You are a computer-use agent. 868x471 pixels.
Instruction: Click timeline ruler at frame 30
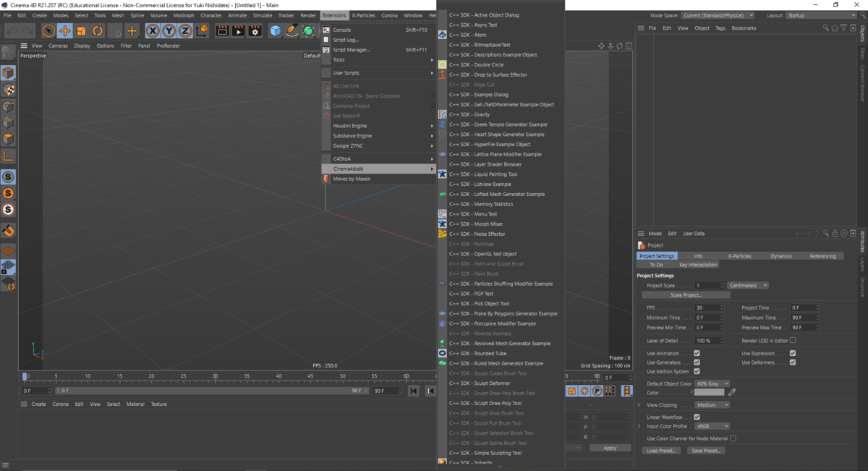pyautogui.click(x=216, y=376)
